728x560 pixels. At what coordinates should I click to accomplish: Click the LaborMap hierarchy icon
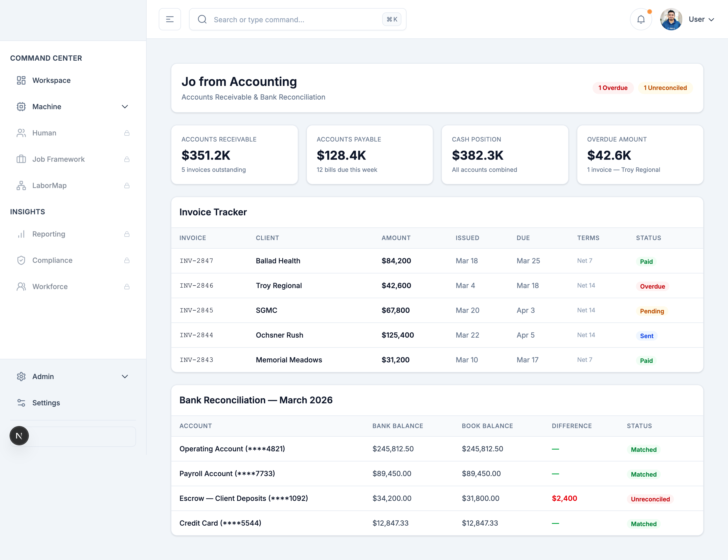(21, 186)
